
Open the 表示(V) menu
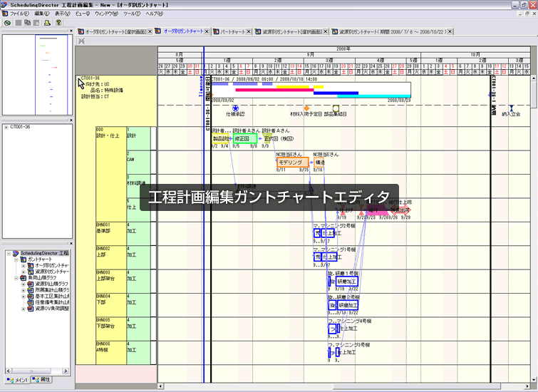coord(62,14)
